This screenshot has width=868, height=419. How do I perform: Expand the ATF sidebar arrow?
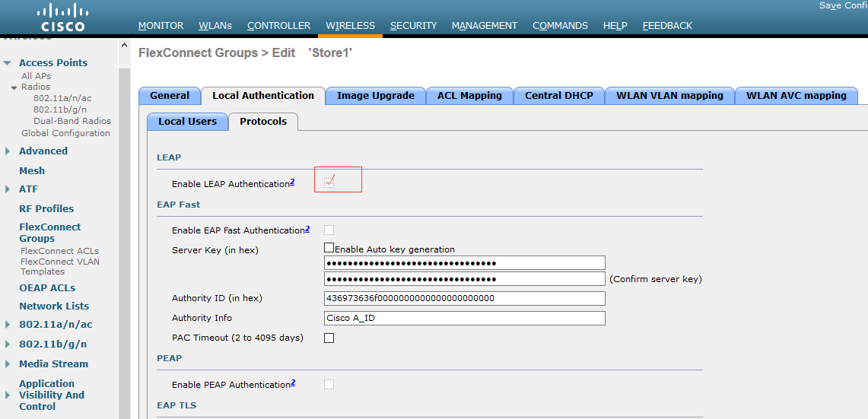pyautogui.click(x=8, y=189)
